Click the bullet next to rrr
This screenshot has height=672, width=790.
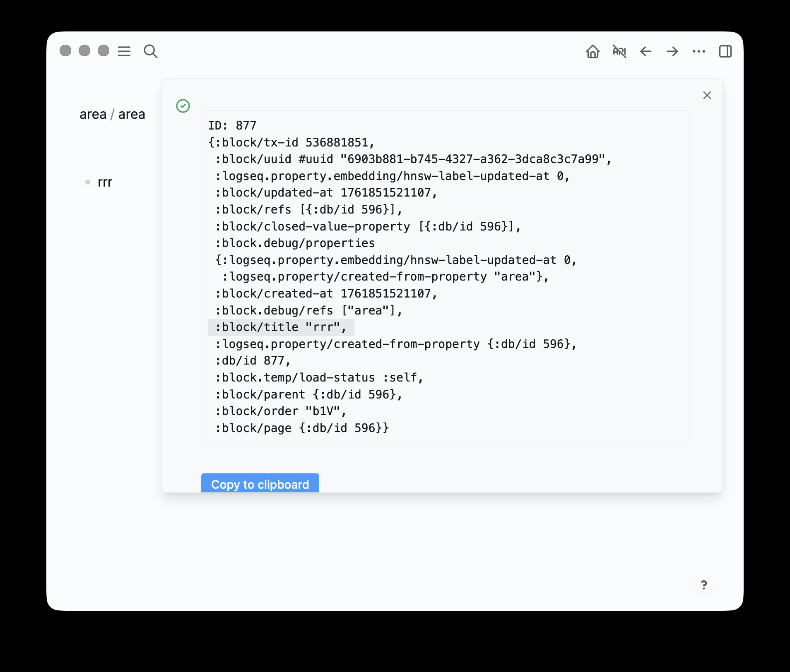[x=88, y=182]
